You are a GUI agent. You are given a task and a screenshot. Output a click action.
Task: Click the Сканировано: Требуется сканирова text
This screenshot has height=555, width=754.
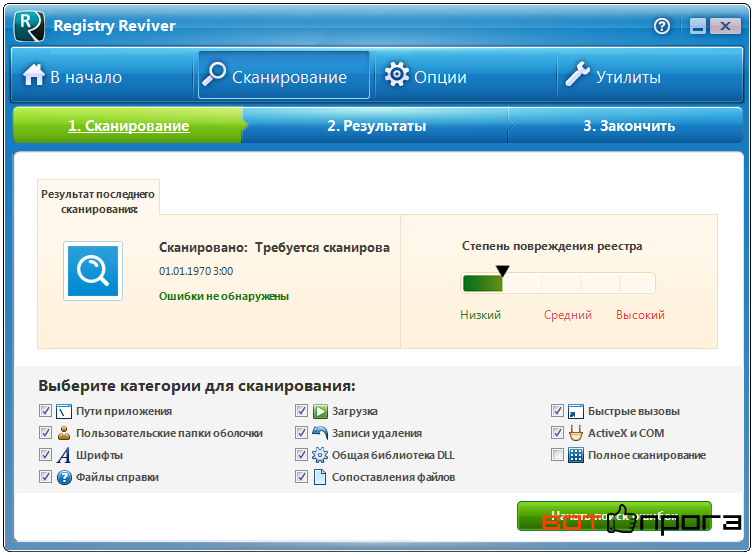(274, 248)
